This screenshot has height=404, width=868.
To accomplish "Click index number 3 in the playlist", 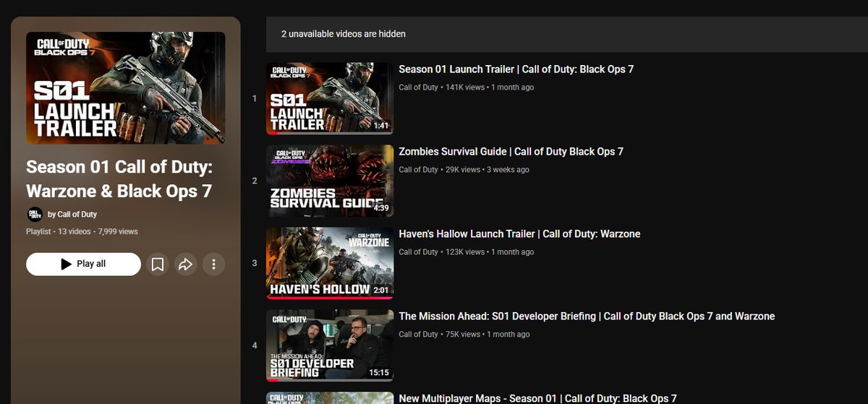I will point(255,263).
